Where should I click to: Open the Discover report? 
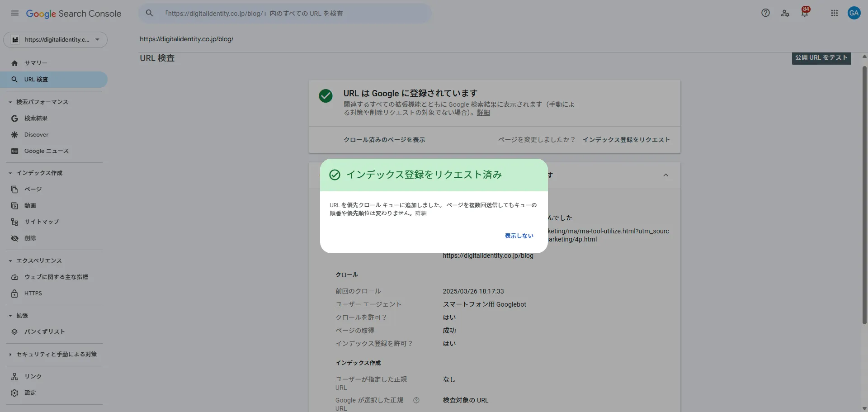coord(54,135)
